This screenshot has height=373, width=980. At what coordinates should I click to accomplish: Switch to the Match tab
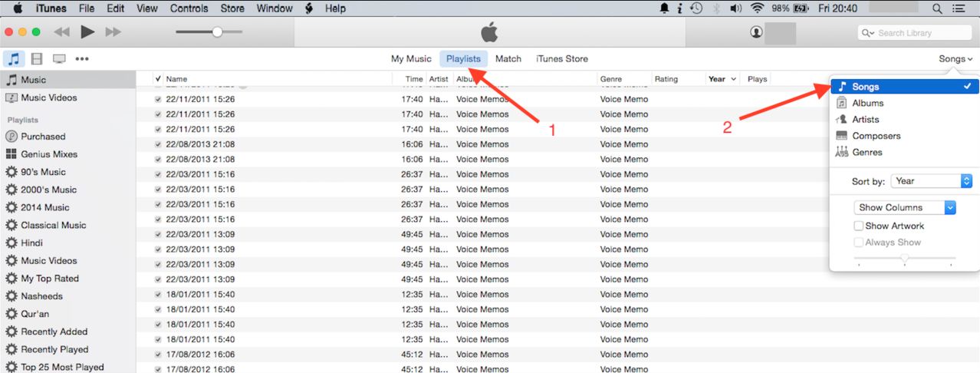point(508,59)
